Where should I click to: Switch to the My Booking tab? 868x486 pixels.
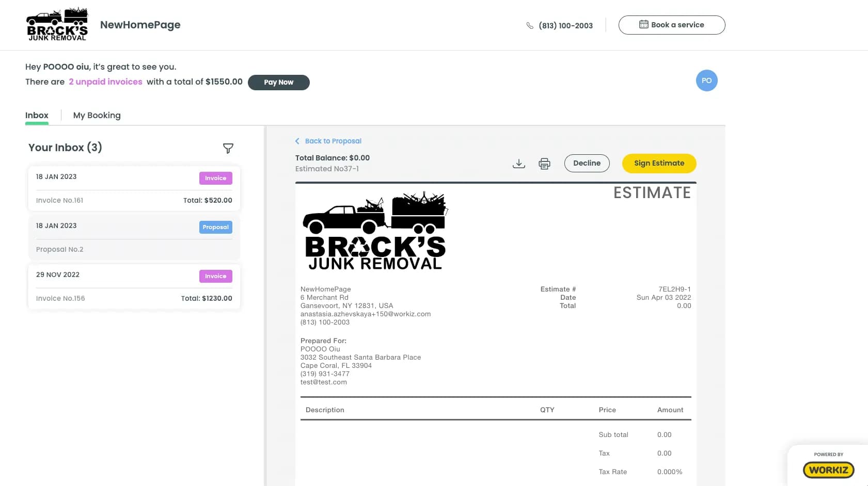[97, 115]
